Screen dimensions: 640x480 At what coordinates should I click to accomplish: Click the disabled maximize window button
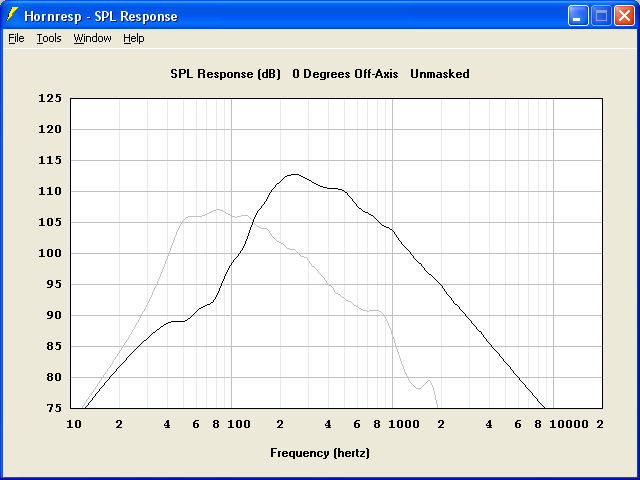tap(601, 16)
